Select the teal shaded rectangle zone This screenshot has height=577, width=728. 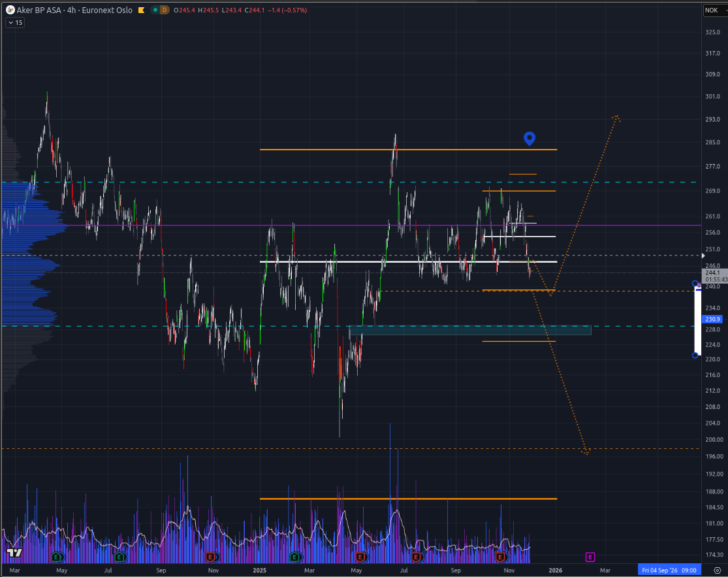470,330
